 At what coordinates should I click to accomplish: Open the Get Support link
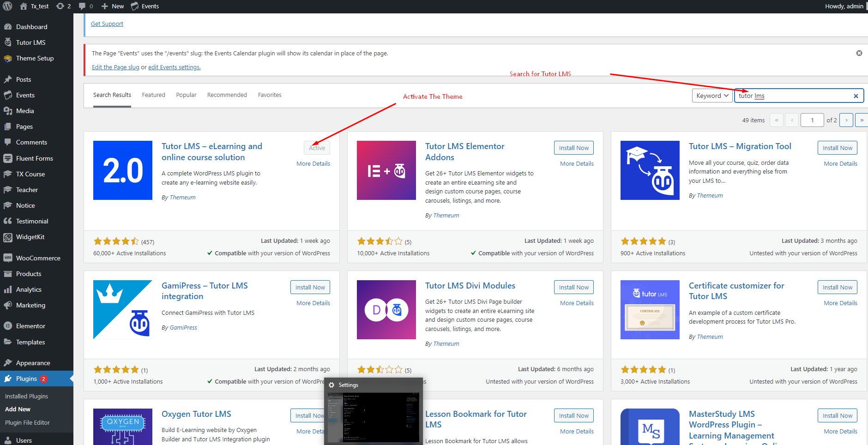tap(107, 24)
